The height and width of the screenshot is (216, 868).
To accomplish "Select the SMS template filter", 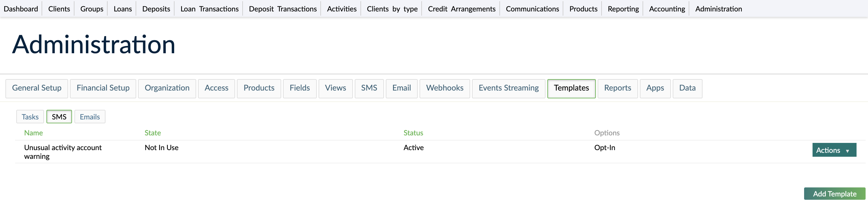I will pyautogui.click(x=59, y=116).
